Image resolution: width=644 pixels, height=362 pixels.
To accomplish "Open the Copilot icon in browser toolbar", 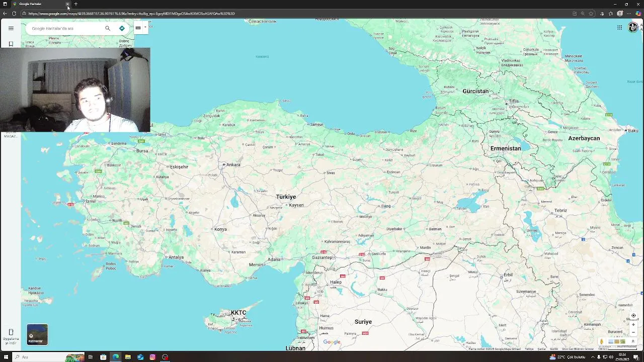I will (638, 14).
